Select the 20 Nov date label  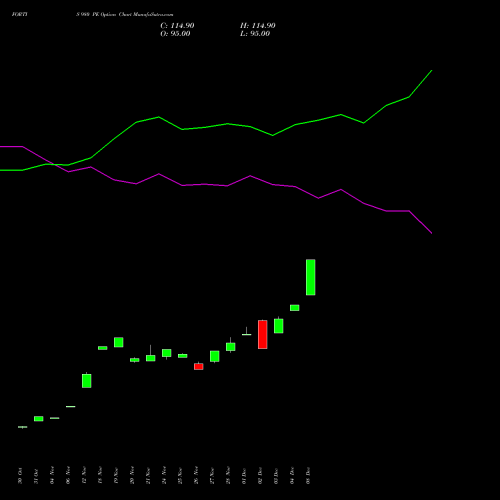click(x=132, y=475)
